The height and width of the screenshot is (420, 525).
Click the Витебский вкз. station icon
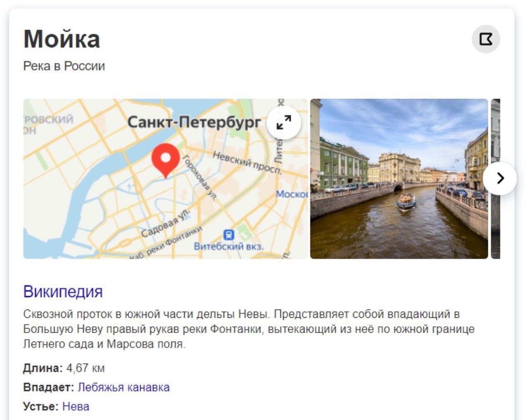pos(228,235)
